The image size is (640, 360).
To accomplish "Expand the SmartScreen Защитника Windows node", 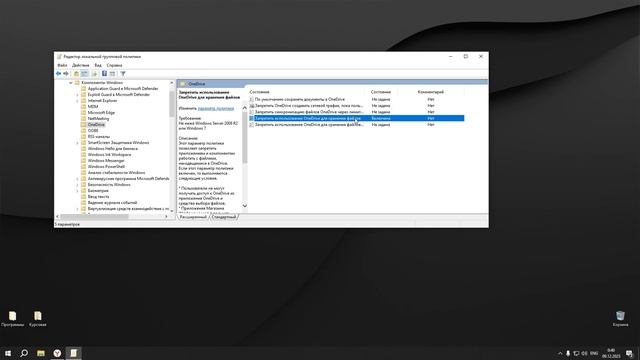I will (x=78, y=143).
